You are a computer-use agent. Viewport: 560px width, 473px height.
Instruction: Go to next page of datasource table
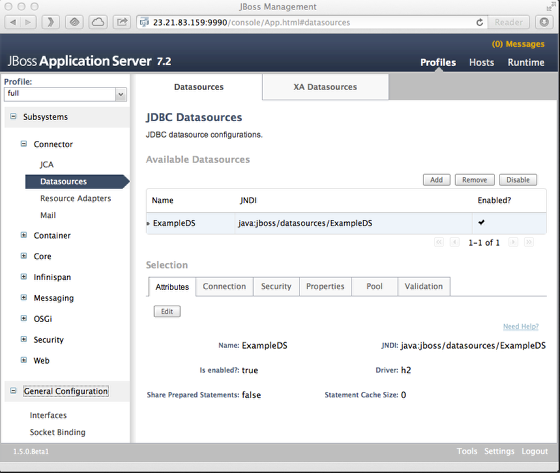pyautogui.click(x=513, y=242)
